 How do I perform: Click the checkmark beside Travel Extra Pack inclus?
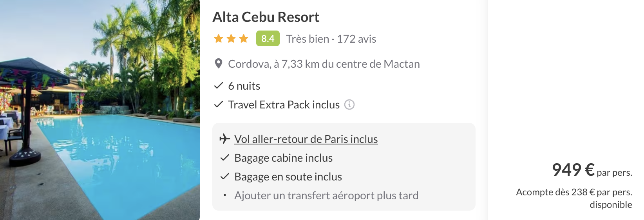(219, 105)
